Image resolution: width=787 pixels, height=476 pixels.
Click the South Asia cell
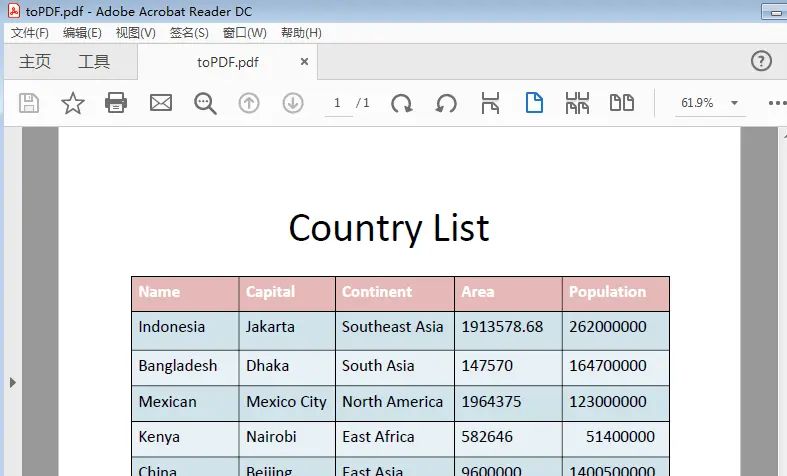(395, 368)
